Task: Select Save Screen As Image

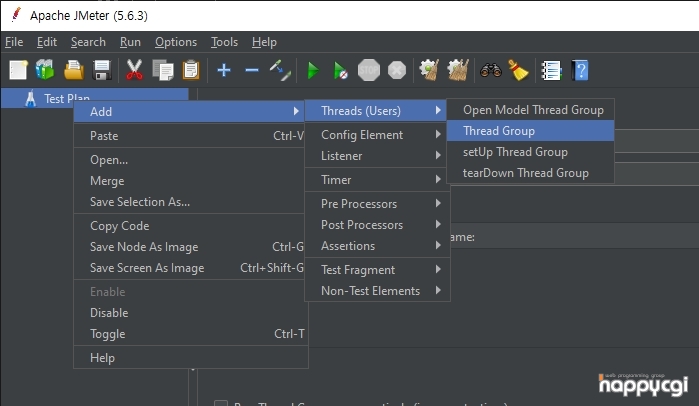Action: coord(189,267)
